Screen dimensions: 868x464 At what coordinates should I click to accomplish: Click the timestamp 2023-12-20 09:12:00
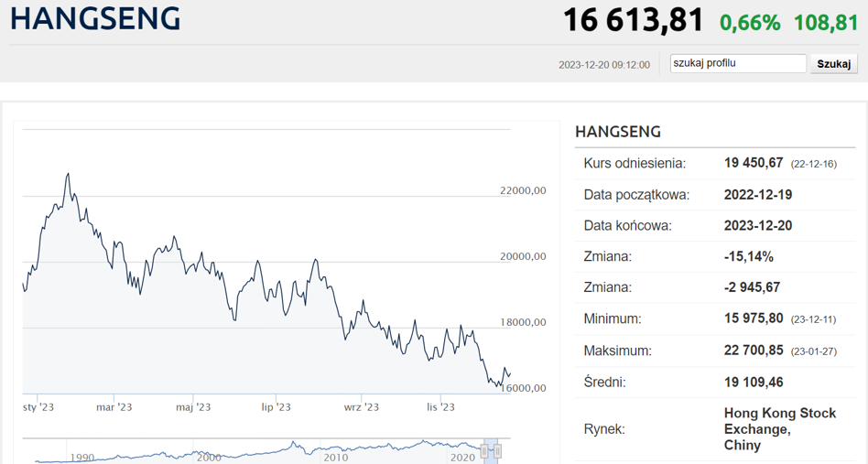(x=604, y=65)
